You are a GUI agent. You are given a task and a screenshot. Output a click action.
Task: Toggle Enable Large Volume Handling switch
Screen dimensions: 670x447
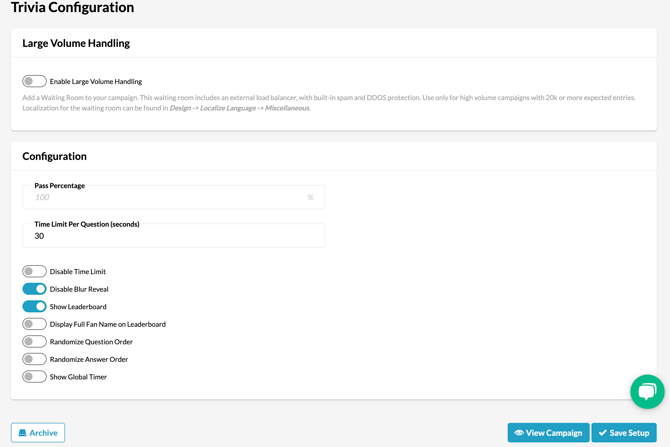coord(34,81)
